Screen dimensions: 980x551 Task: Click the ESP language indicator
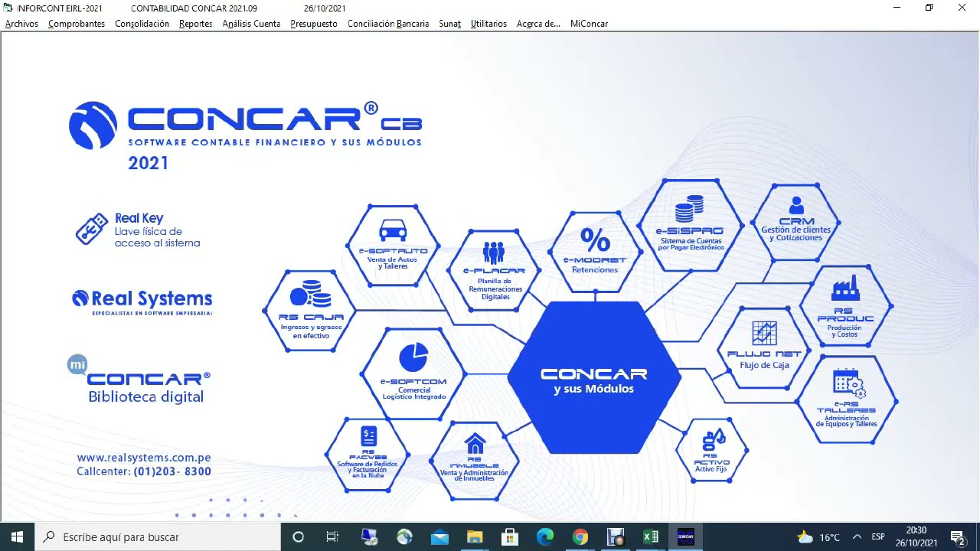point(878,537)
